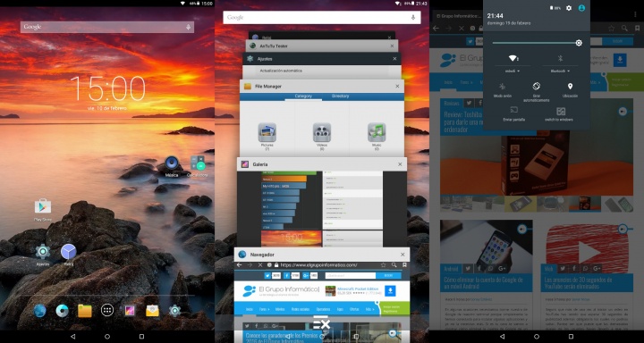Screen dimensions: 644x343
Task: Open the browser globe in the dock
Action: coord(39,311)
